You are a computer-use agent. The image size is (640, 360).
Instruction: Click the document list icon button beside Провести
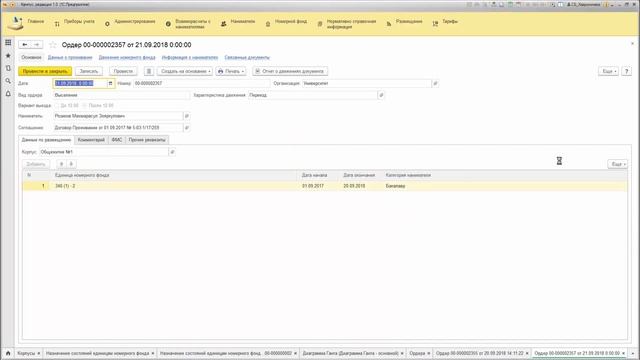(149, 71)
